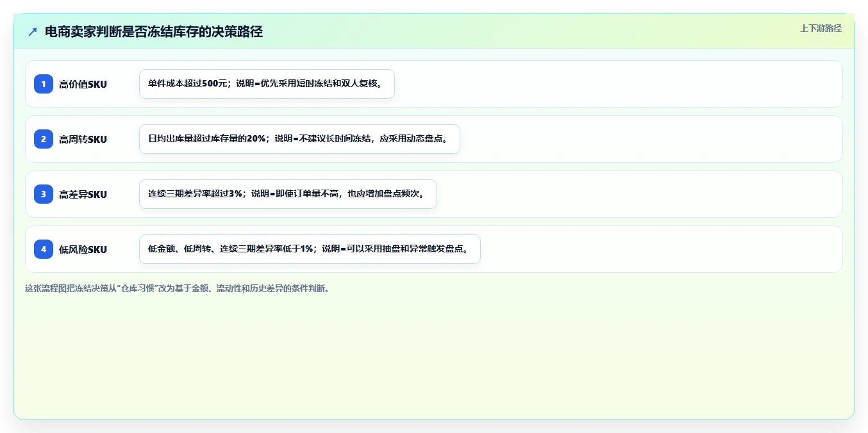Click the 单件成本超过500元 description box
Image resolution: width=868 pixels, height=433 pixels.
point(267,84)
